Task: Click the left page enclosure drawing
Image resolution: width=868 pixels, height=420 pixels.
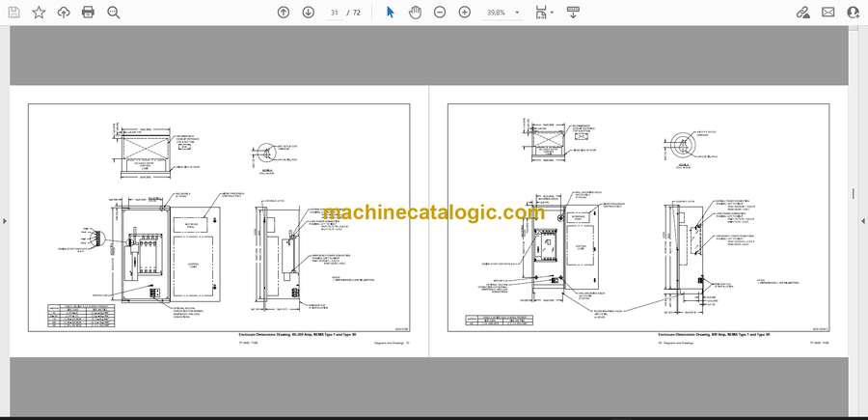Action: point(219,218)
